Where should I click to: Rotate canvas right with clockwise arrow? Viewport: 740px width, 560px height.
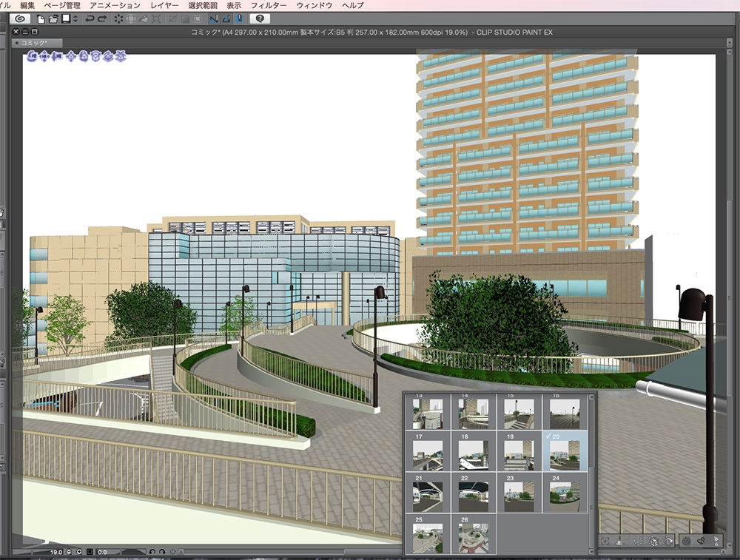coord(162,552)
